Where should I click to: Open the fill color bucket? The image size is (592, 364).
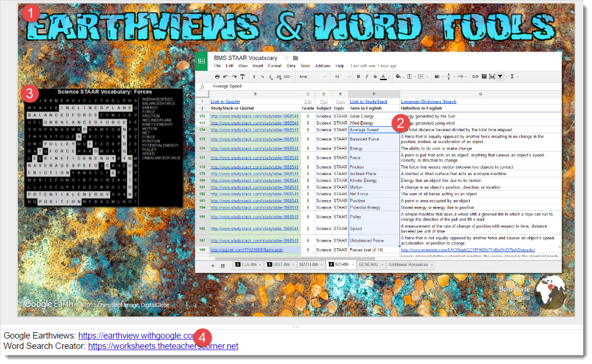point(398,77)
